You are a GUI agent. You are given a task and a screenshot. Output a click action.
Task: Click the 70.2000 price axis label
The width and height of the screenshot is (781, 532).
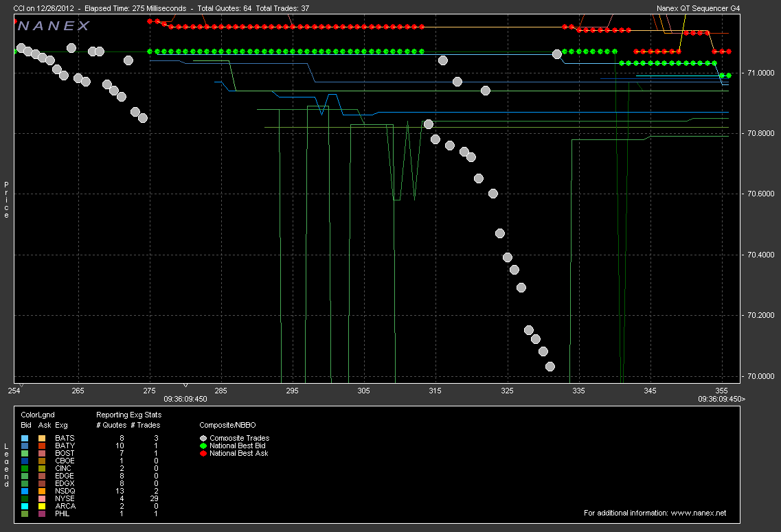tap(761, 316)
